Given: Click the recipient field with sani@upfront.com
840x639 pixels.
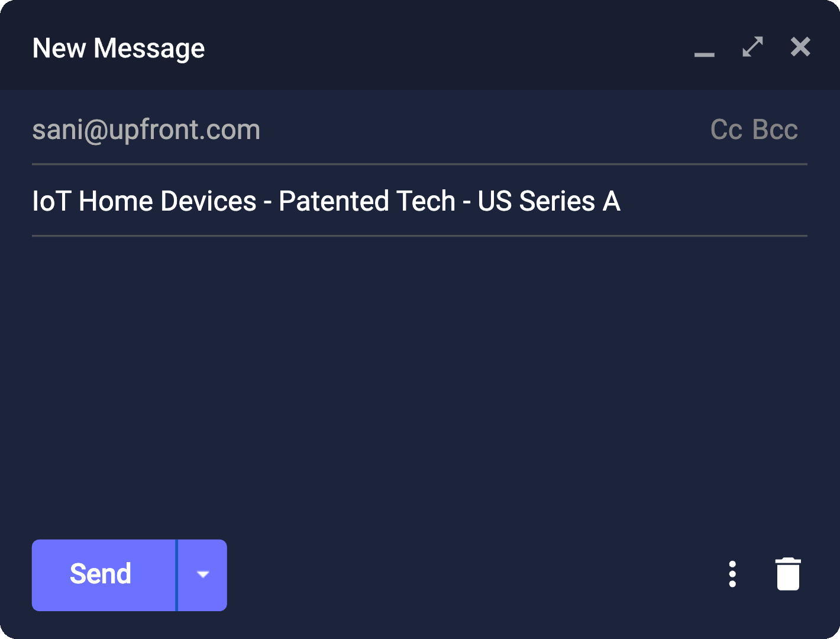Looking at the screenshot, I should click(x=146, y=130).
